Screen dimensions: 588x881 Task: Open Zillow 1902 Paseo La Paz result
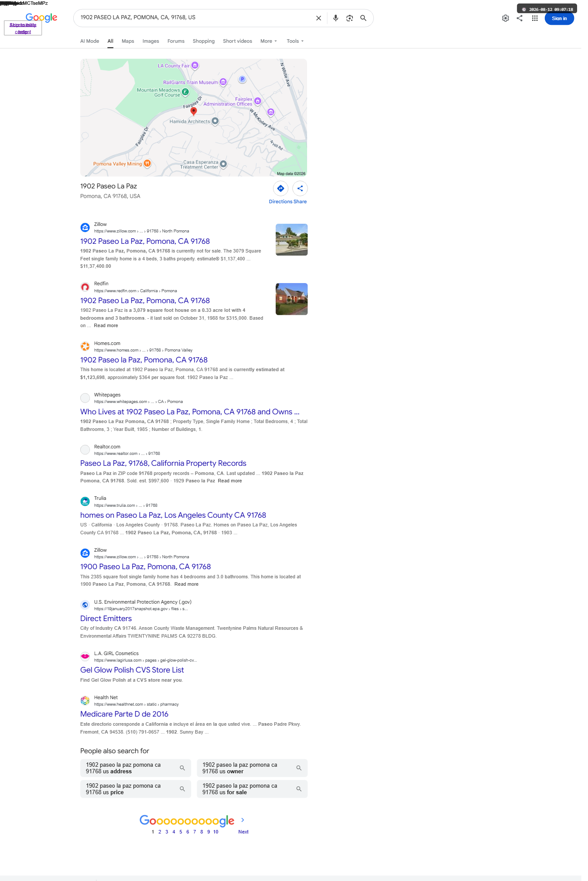tap(145, 241)
